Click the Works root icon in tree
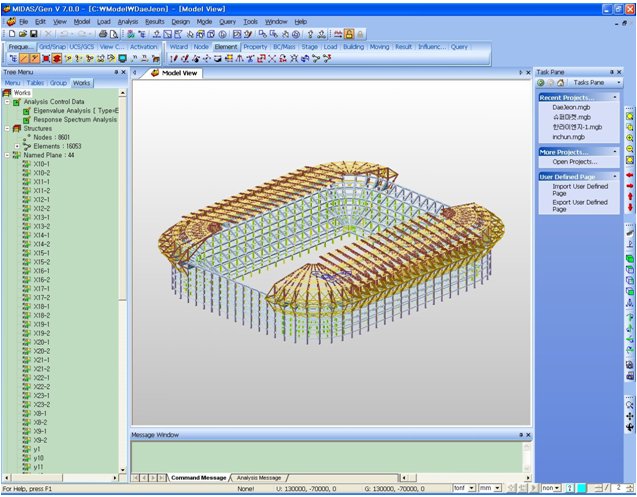637x497 pixels. click(7, 92)
